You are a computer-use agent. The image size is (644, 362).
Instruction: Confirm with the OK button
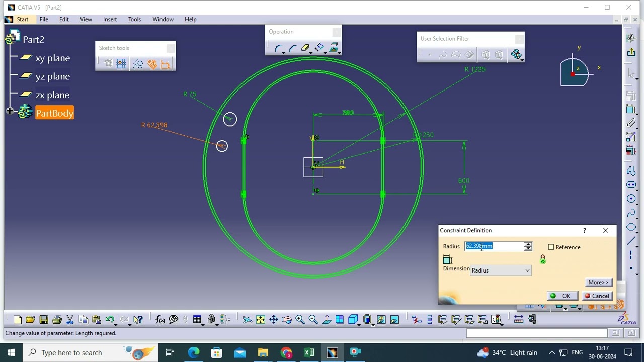pos(562,296)
